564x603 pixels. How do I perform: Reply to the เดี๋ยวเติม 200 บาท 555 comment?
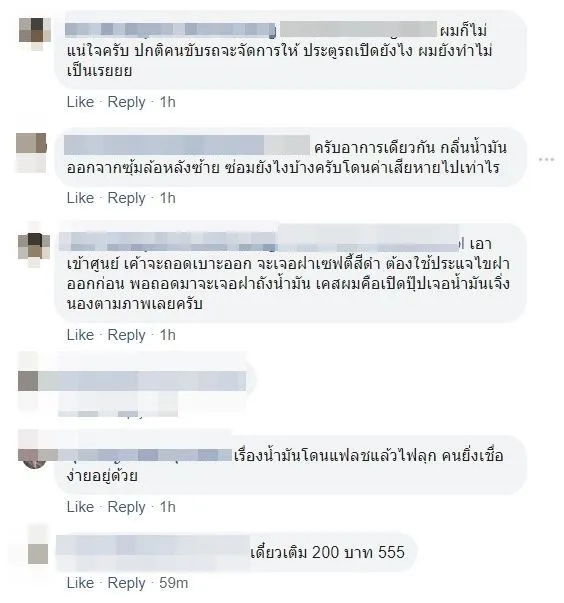coord(126,583)
